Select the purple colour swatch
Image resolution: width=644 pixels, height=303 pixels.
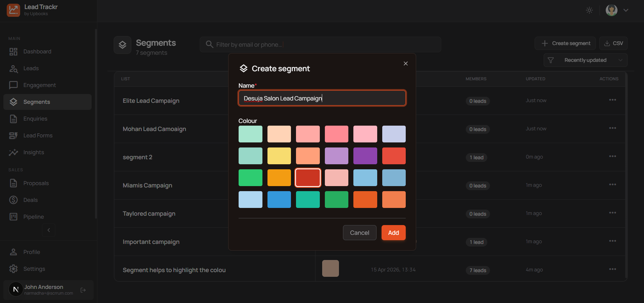point(365,156)
